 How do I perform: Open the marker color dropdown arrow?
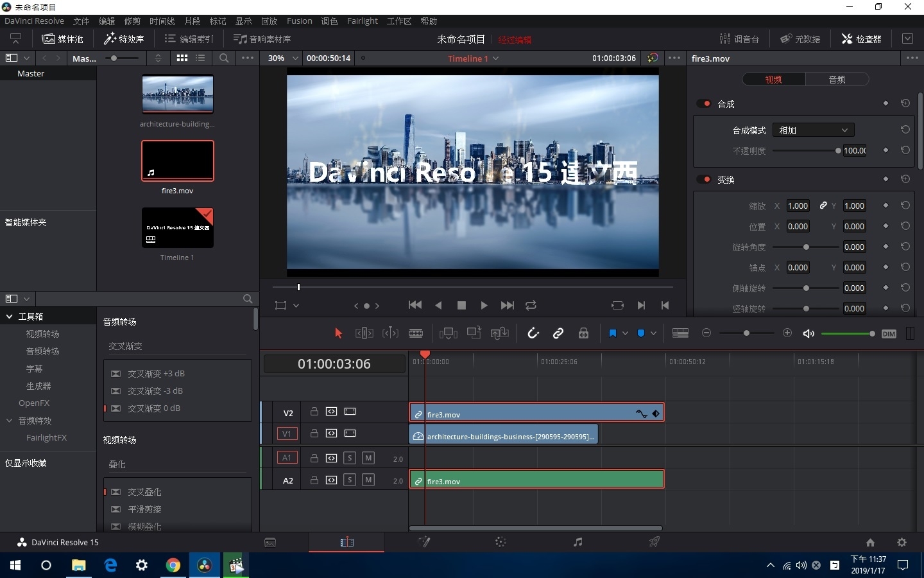click(x=653, y=333)
